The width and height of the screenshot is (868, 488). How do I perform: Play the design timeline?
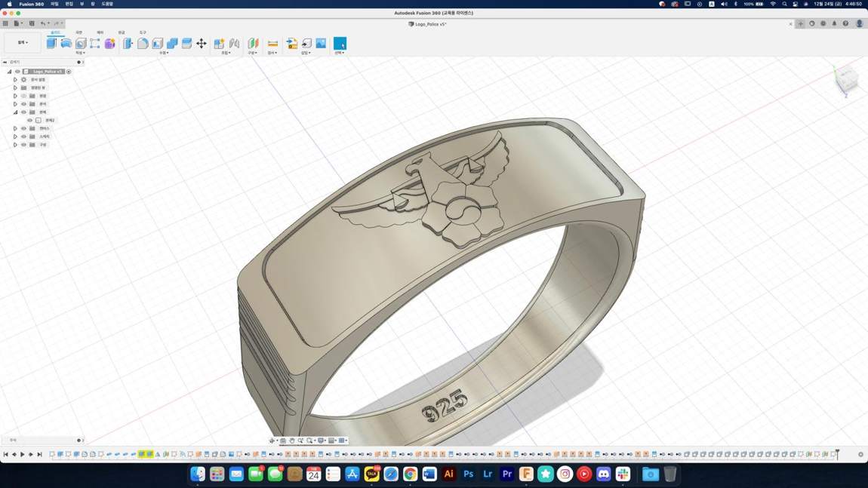(x=22, y=454)
